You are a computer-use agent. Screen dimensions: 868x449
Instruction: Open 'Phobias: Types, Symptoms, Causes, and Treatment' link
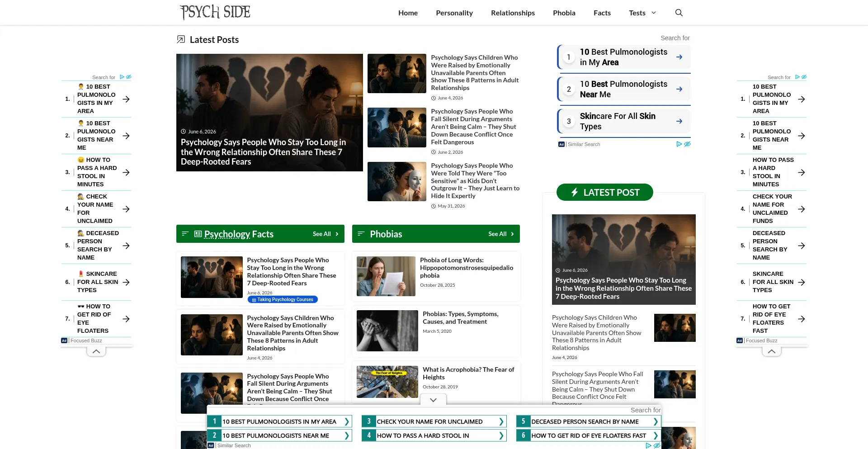coord(461,318)
